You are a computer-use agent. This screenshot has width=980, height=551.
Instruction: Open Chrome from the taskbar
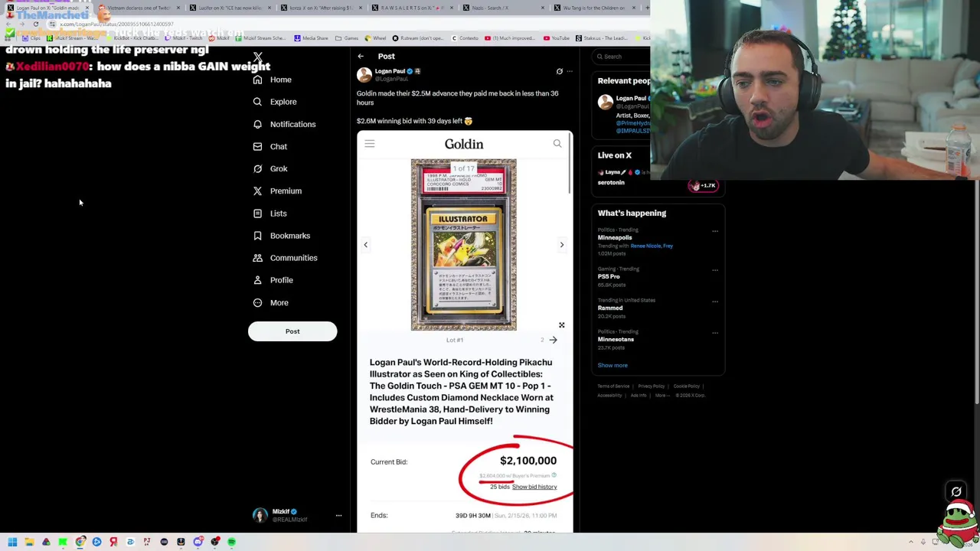pos(80,543)
